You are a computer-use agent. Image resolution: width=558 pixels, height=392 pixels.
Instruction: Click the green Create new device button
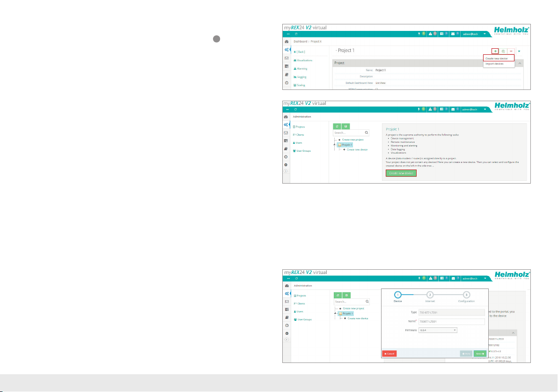point(401,173)
